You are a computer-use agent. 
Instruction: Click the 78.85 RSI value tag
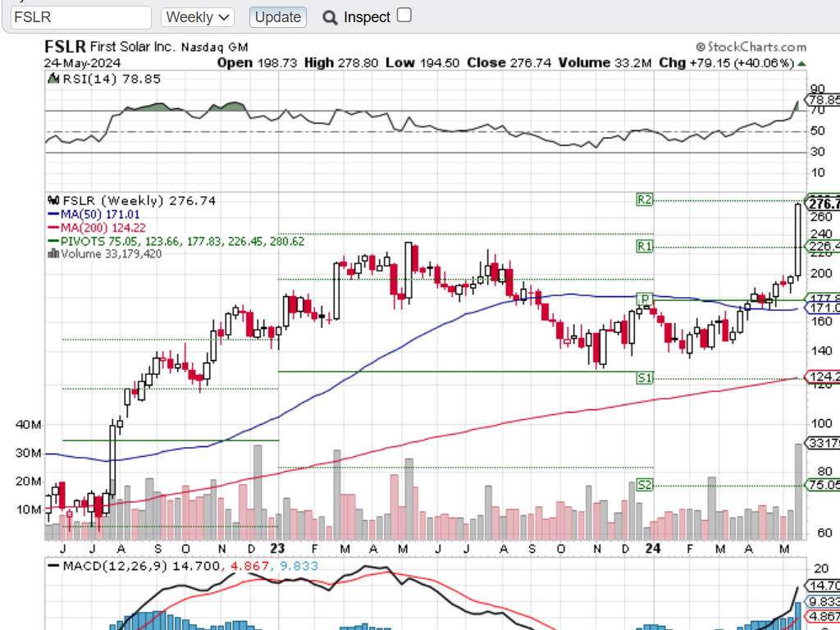click(824, 100)
